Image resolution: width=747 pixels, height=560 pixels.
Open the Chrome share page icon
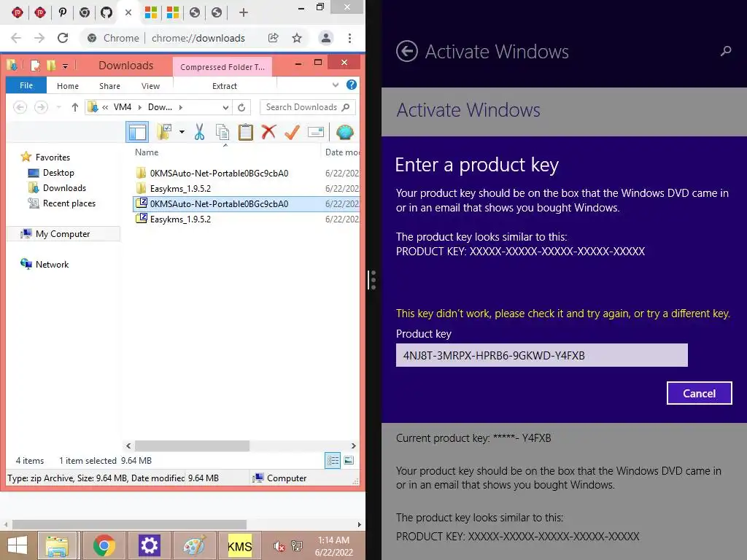tap(273, 38)
